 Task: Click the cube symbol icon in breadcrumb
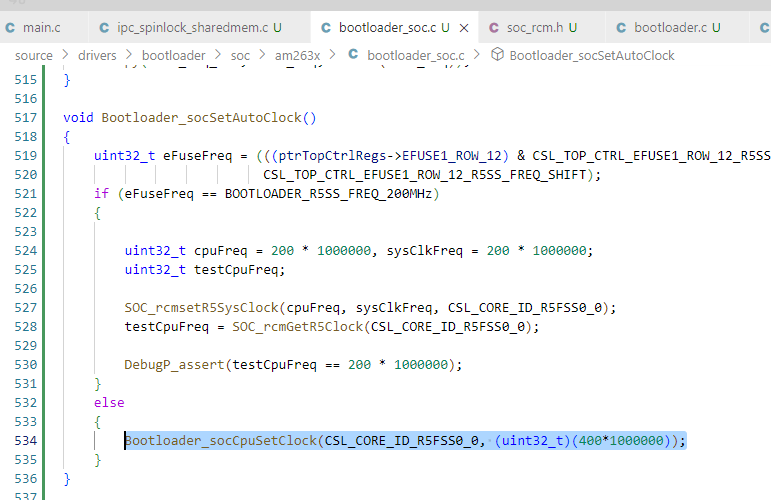pyautogui.click(x=497, y=55)
